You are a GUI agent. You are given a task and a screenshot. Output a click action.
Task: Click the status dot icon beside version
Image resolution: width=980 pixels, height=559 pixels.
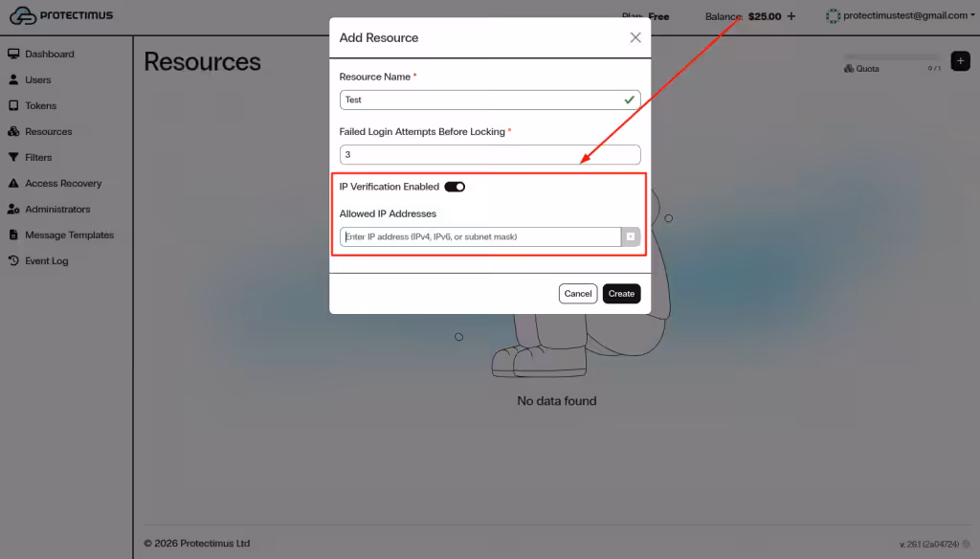pos(967,544)
